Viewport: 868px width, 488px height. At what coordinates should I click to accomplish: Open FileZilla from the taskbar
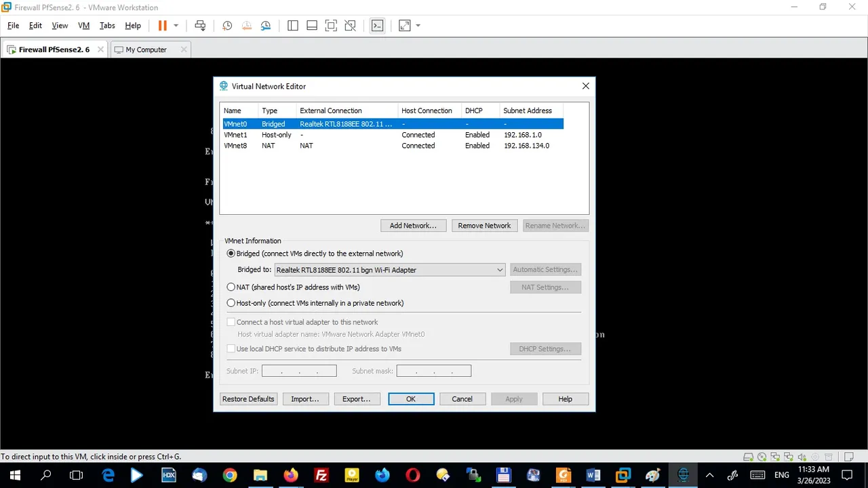(x=321, y=475)
